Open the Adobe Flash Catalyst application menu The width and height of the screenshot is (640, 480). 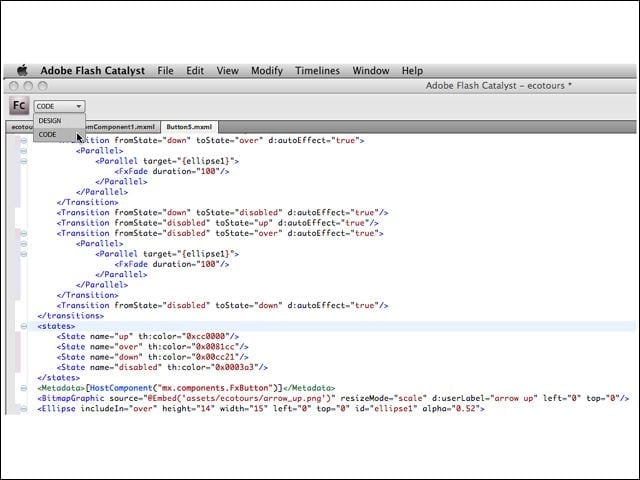92,71
